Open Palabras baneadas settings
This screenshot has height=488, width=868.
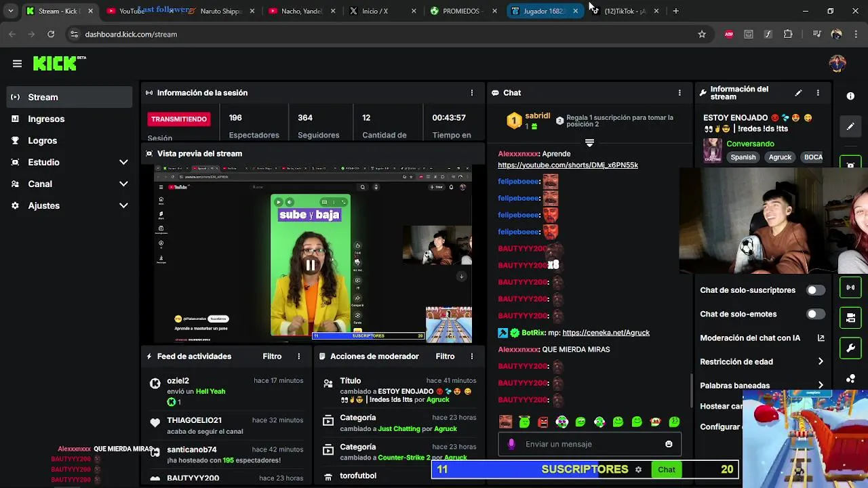click(x=762, y=385)
